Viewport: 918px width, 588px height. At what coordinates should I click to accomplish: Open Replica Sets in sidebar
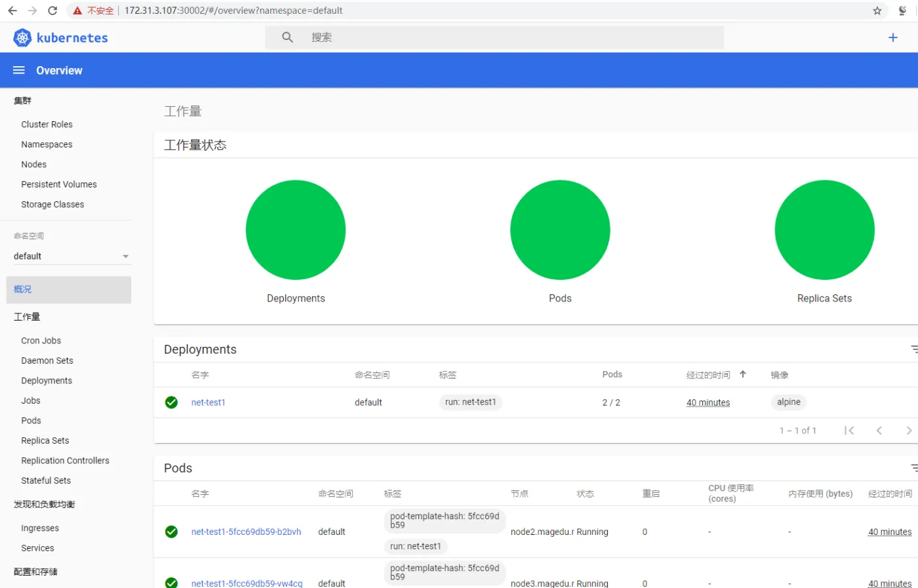[x=45, y=441]
